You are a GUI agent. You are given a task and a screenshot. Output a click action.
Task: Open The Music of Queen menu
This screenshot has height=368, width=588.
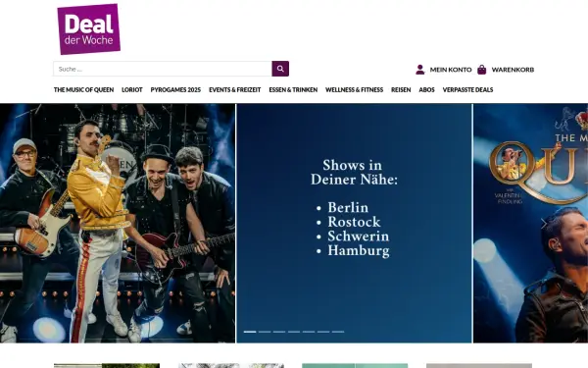click(83, 89)
